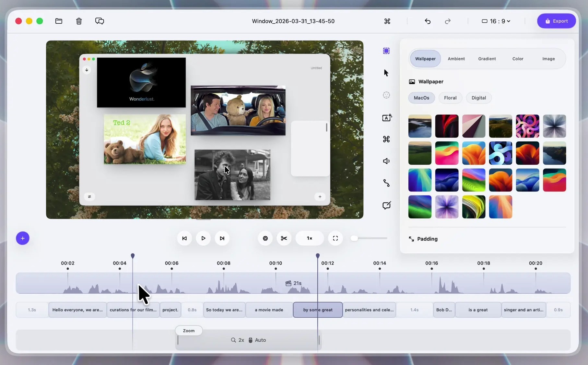Open the annotation comment edit icon
Viewport: 588px width, 365px height.
pyautogui.click(x=386, y=205)
